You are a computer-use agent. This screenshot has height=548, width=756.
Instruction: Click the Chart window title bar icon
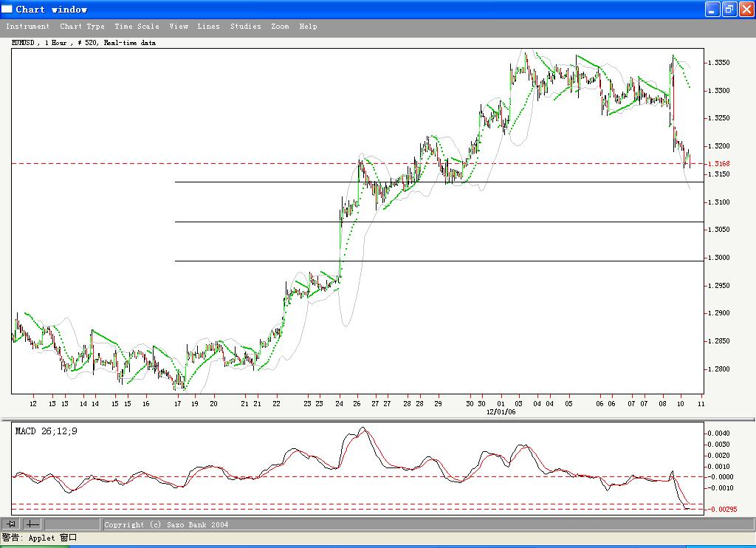(x=6, y=9)
